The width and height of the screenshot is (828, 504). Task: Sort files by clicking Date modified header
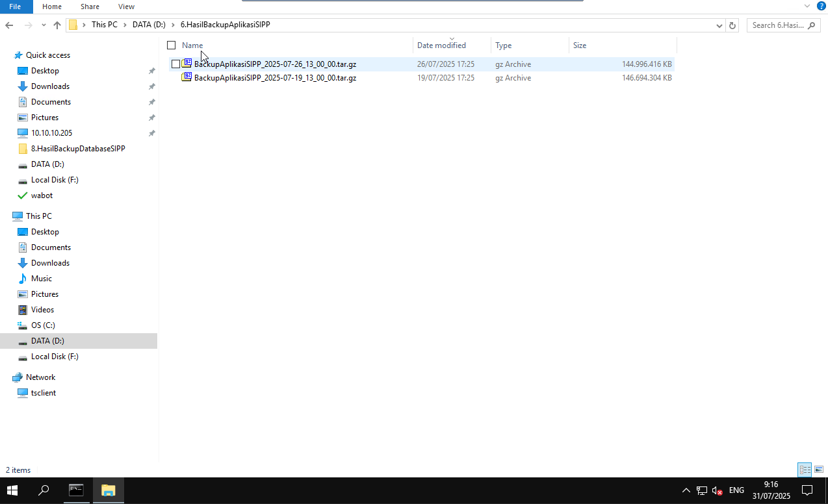(441, 45)
